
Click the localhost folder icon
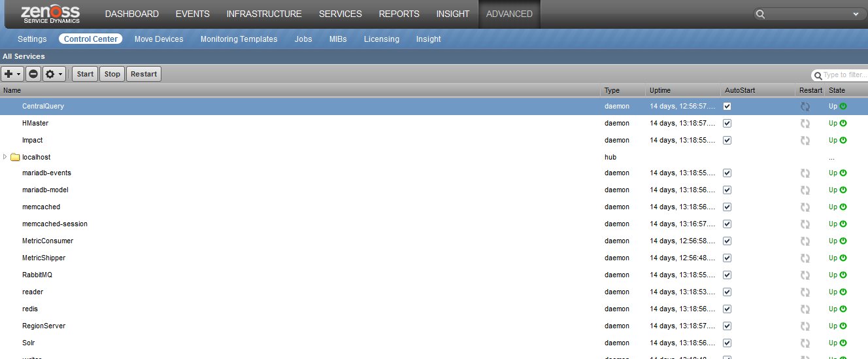tap(15, 157)
